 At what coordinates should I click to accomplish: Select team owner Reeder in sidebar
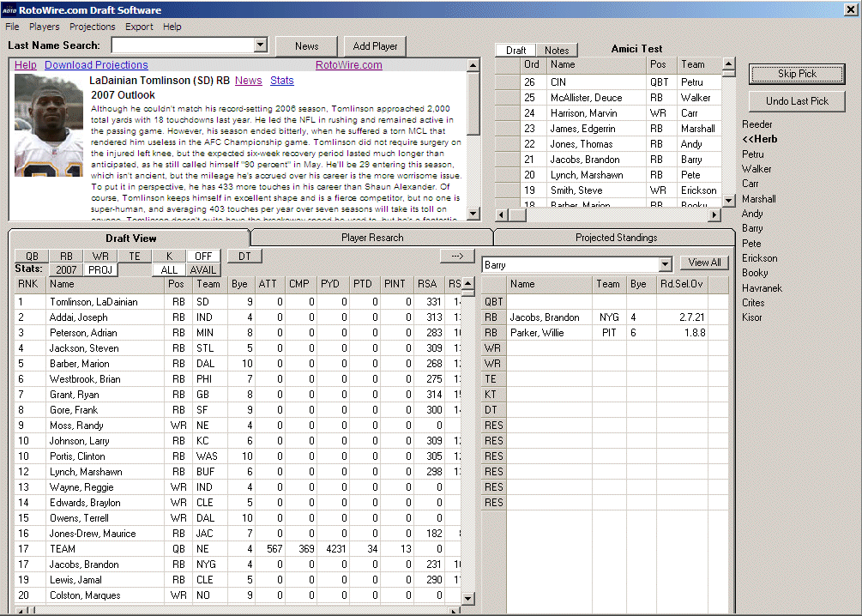pos(757,124)
